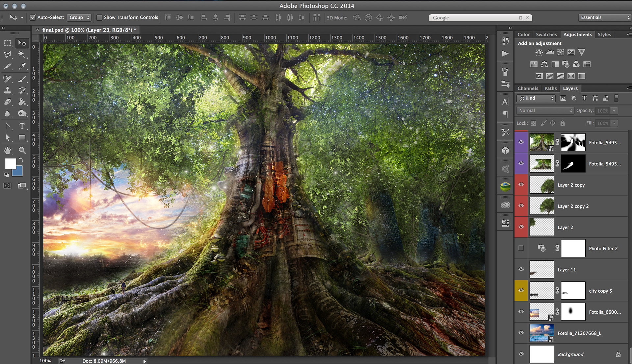632x364 pixels.
Task: Toggle the Auto-Select checkbox
Action: pos(33,17)
